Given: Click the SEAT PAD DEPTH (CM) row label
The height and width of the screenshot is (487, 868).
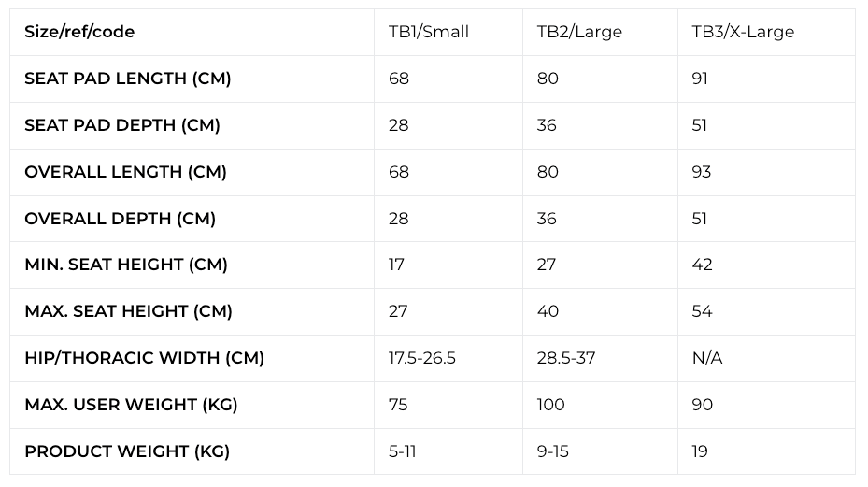Looking at the screenshot, I should coord(122,125).
